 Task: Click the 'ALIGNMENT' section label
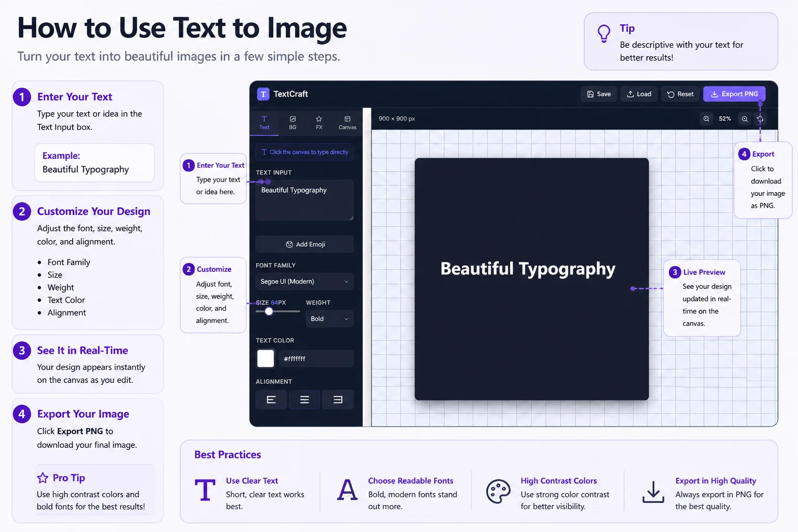(x=274, y=382)
